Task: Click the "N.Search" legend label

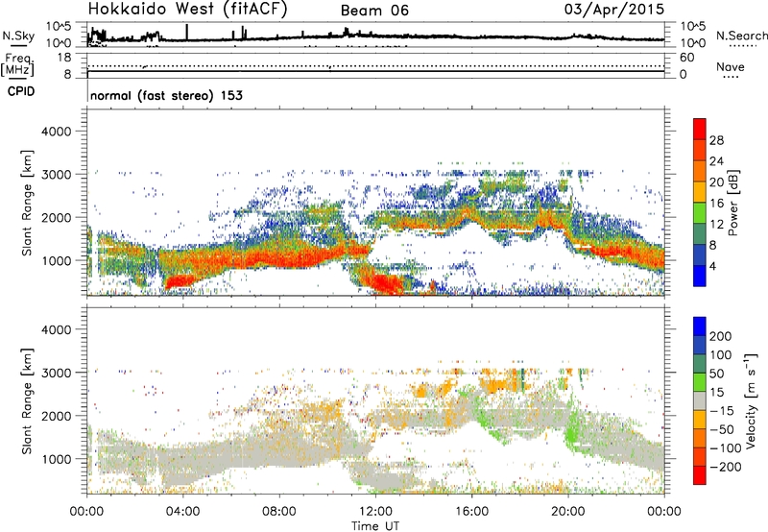Action: coord(741,36)
